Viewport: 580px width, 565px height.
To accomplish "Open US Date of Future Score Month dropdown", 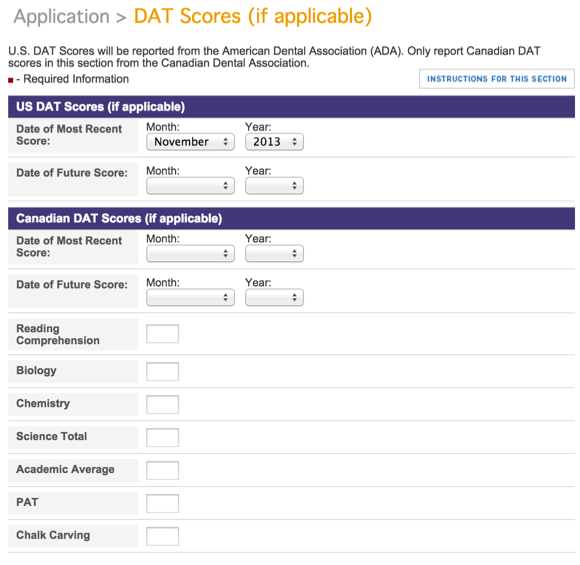I will point(190,186).
